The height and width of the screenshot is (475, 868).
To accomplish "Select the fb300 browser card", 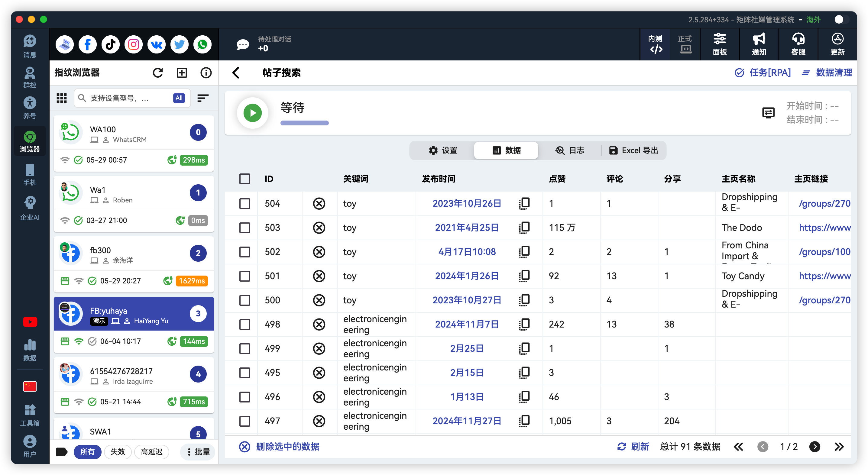I will 134,264.
